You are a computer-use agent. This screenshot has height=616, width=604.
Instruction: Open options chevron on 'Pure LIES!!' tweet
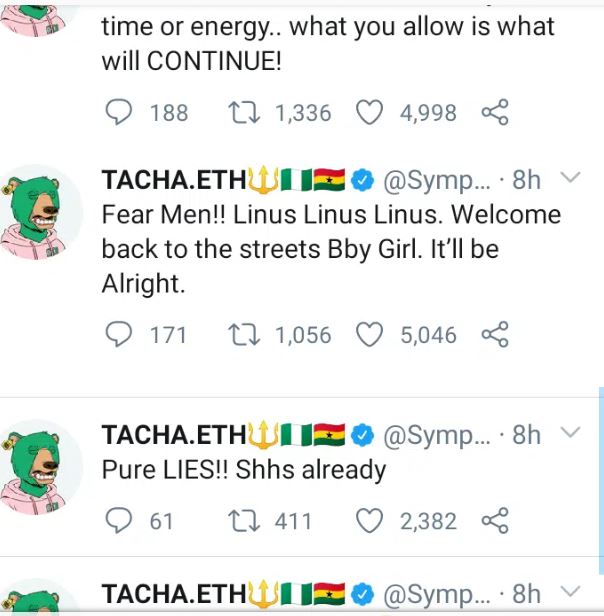pyautogui.click(x=571, y=433)
